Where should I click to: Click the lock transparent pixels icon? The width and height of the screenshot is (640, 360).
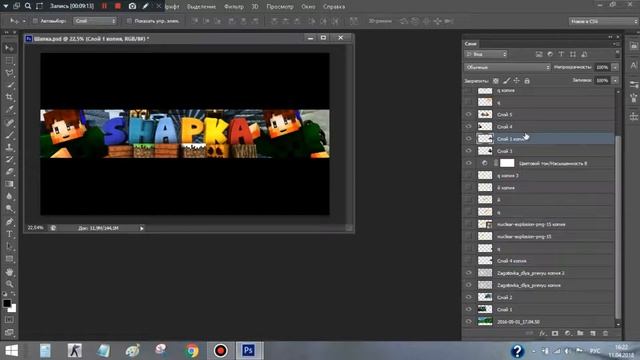point(496,81)
